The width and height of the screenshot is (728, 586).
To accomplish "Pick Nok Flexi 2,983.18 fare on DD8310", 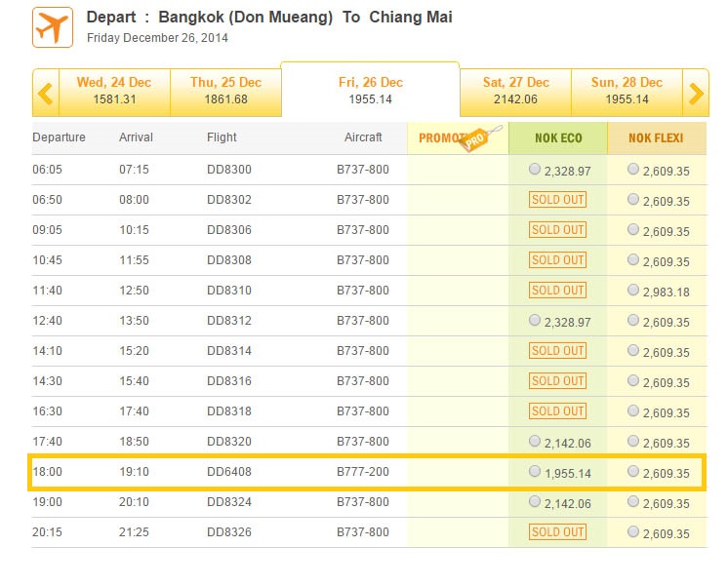I will tap(634, 291).
